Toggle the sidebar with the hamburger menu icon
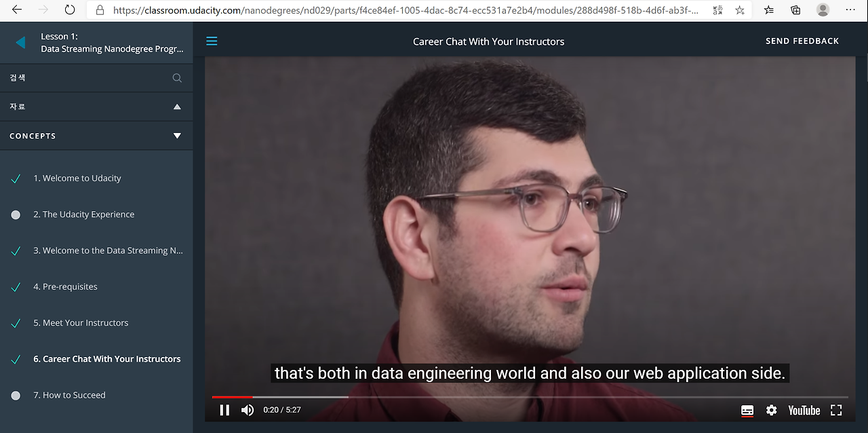868x433 pixels. (212, 41)
